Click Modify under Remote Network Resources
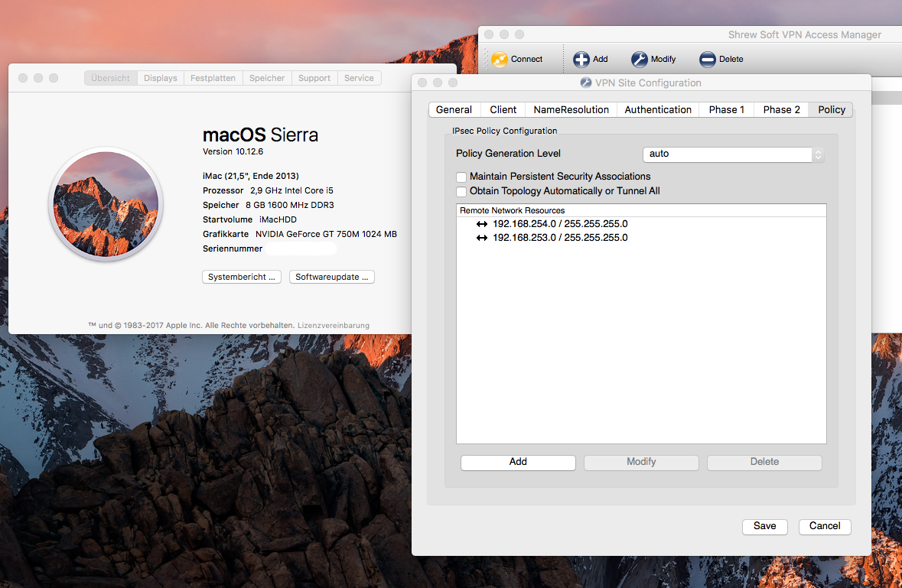This screenshot has height=588, width=902. 641,462
